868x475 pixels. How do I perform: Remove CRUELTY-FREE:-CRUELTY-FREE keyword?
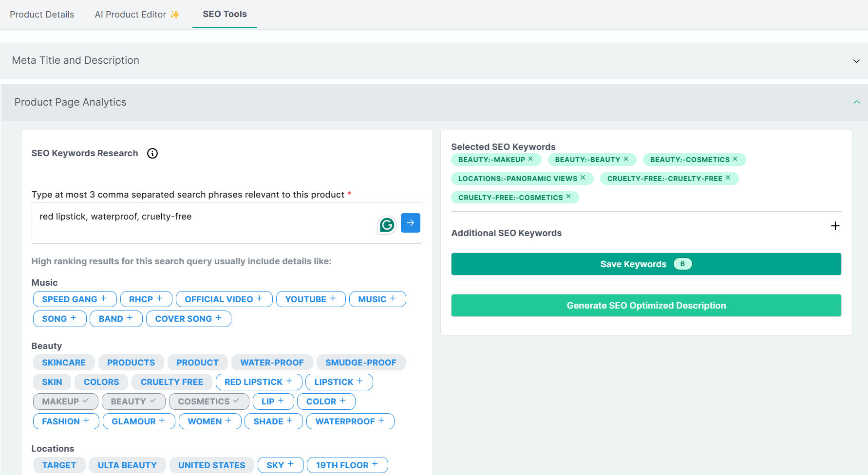(728, 178)
